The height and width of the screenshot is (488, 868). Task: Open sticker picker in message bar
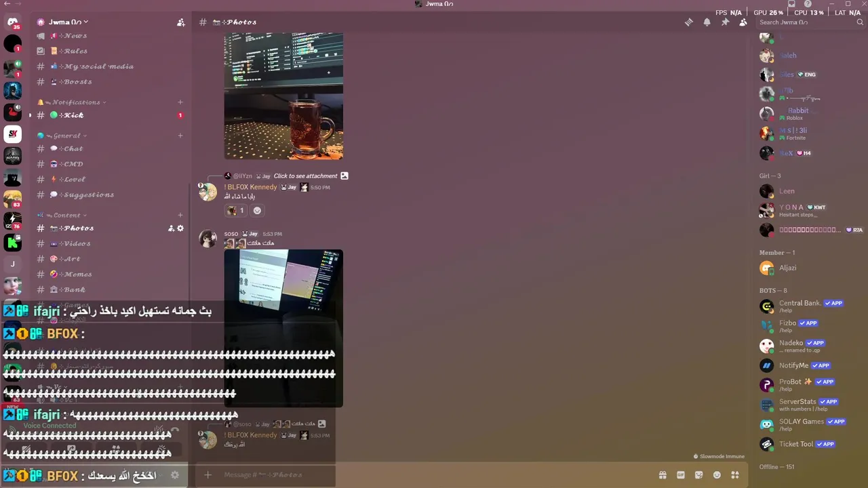[x=699, y=475]
